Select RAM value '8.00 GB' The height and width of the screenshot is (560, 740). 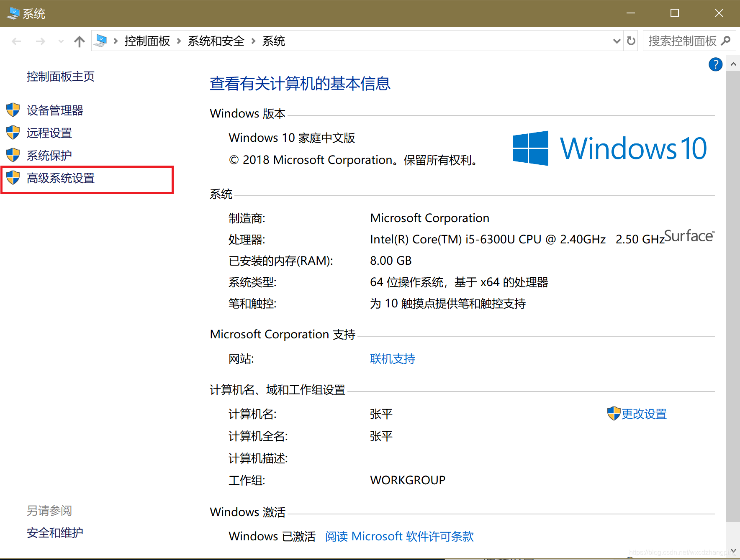click(x=391, y=261)
